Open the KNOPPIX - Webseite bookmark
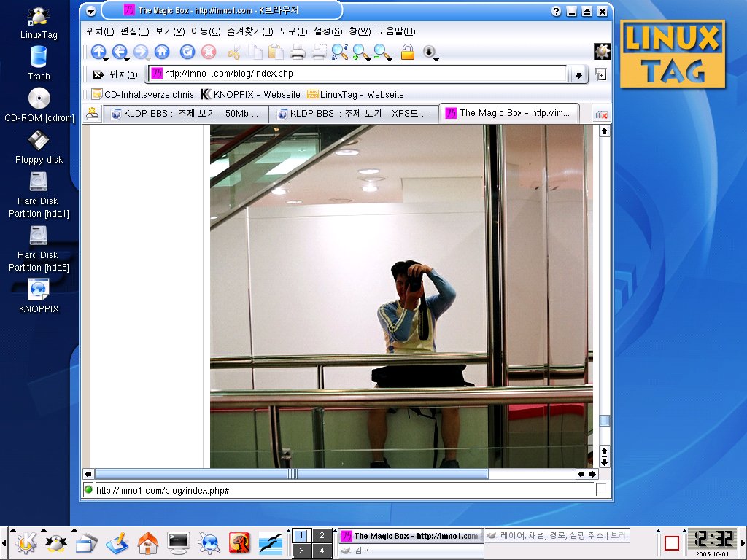 tap(251, 94)
